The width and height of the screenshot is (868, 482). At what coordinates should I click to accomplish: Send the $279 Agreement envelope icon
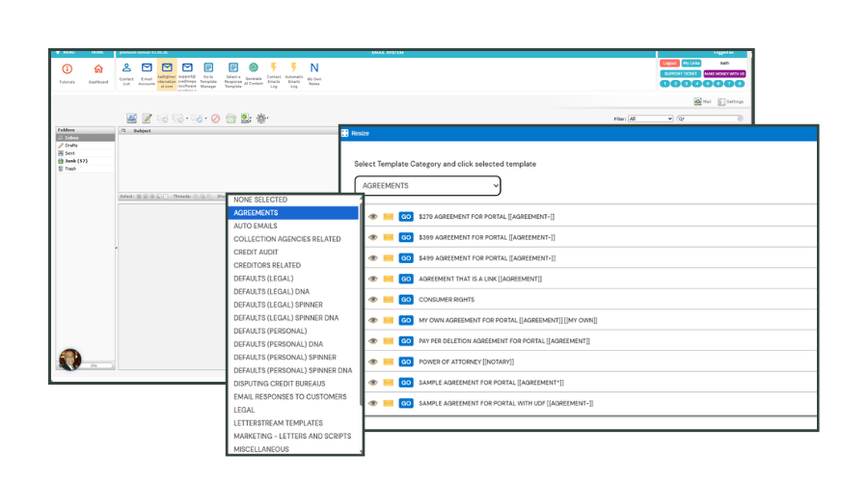(388, 217)
